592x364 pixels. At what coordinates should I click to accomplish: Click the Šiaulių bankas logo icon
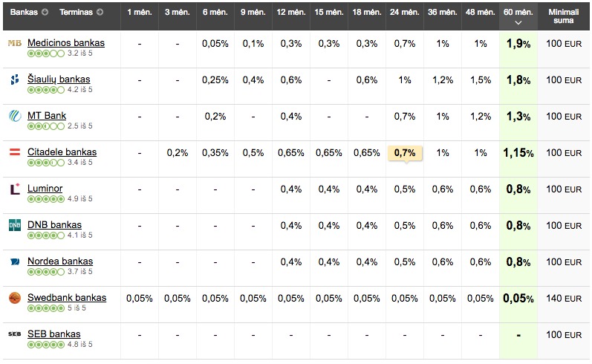(x=14, y=79)
